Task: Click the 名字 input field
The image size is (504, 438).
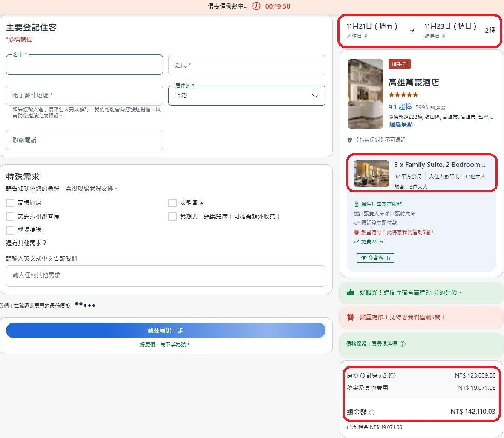Action: [84, 64]
